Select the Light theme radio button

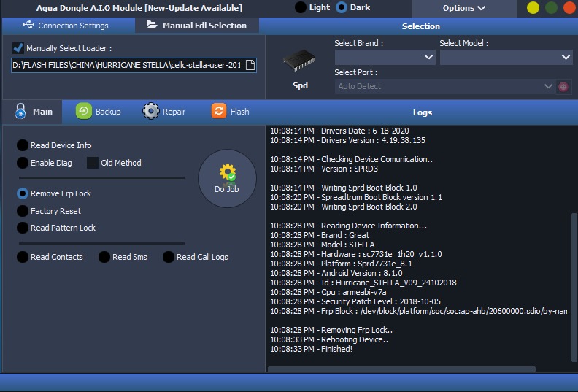[301, 7]
